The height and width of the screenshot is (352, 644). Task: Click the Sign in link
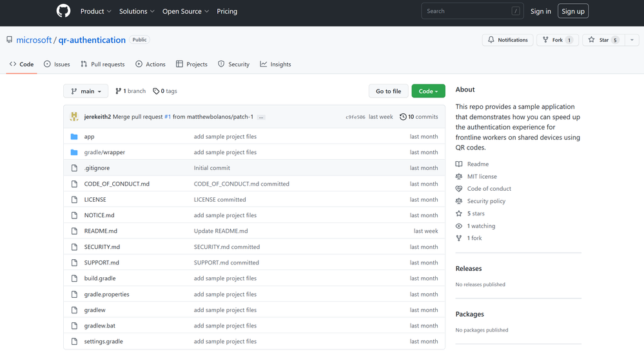[540, 11]
